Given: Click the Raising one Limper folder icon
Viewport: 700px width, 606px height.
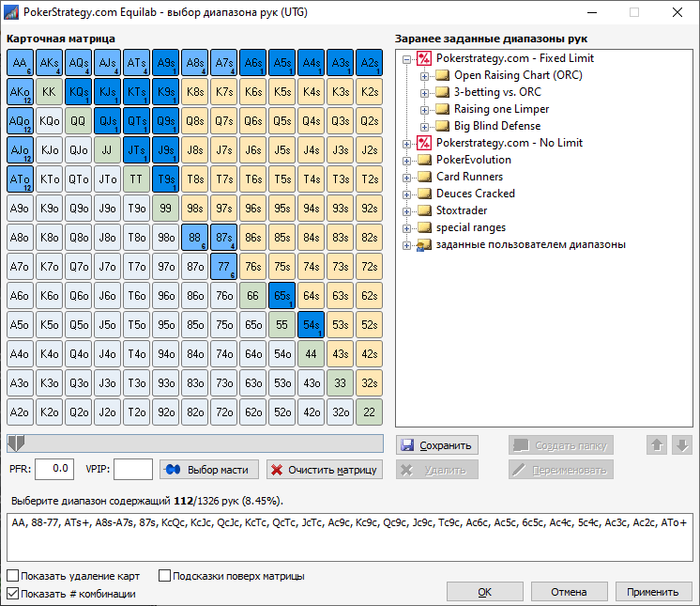Looking at the screenshot, I should pos(442,109).
